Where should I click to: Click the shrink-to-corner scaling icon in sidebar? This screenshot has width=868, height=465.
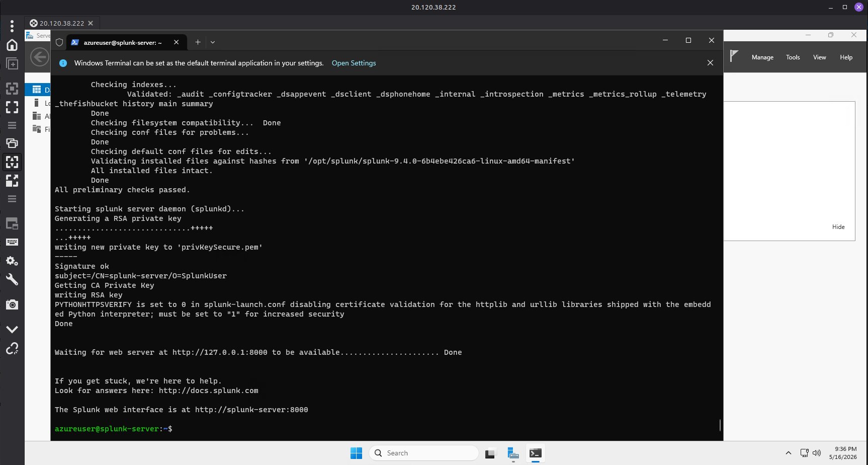tap(12, 180)
